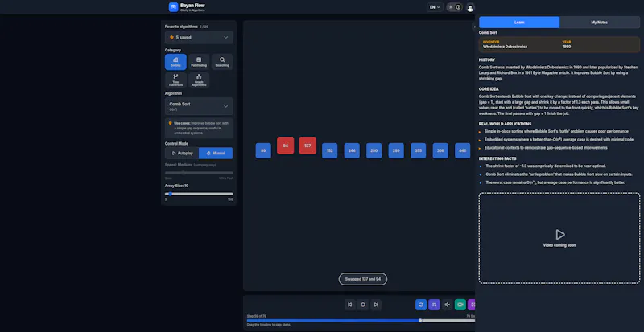Screen dimensions: 644x332
Task: Click the array element 355
Action: (x=419, y=150)
